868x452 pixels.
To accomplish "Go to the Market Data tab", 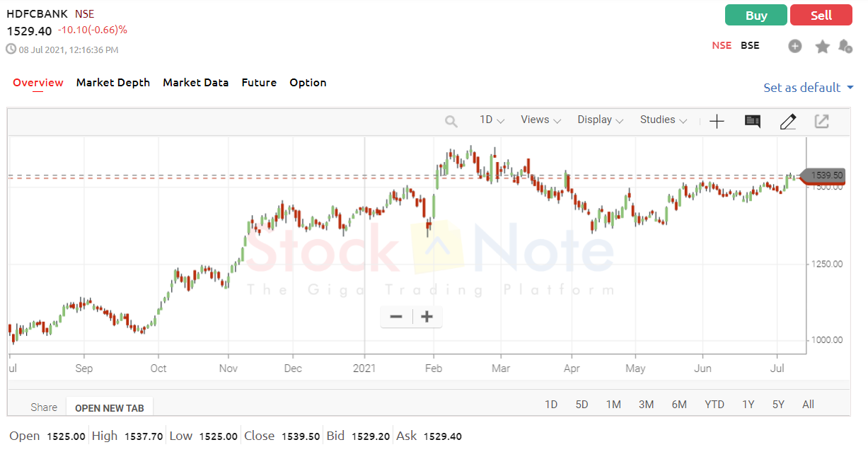I will point(196,83).
